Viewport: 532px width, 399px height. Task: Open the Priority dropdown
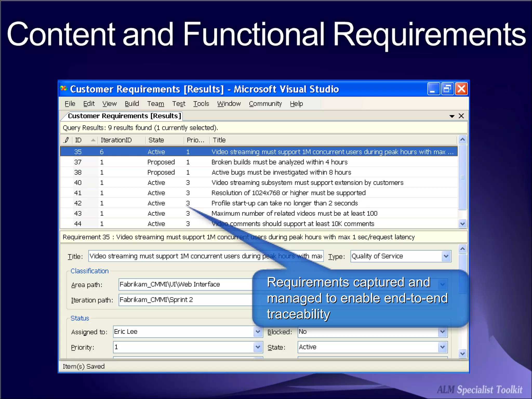(x=257, y=347)
